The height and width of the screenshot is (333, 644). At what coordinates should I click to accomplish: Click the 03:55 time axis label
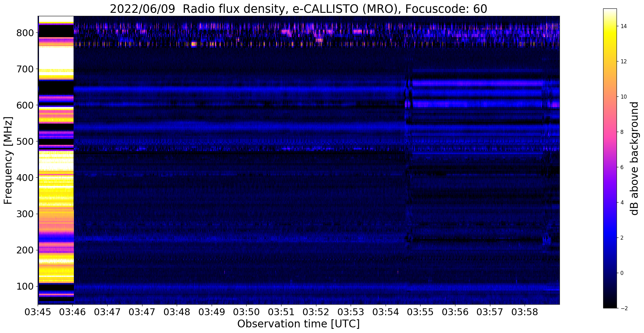(x=421, y=312)
